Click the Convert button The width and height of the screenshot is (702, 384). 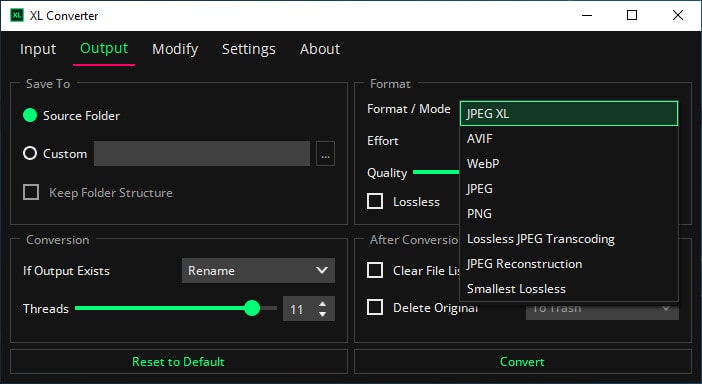click(x=522, y=362)
